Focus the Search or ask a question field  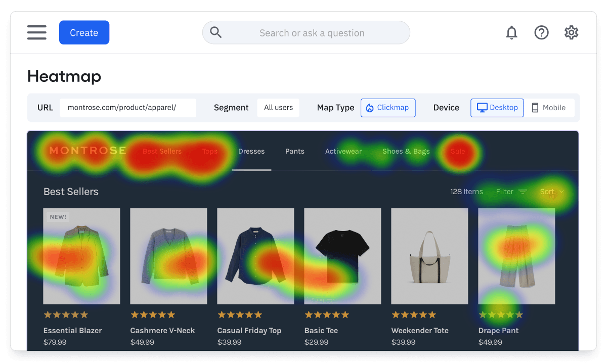tap(312, 33)
